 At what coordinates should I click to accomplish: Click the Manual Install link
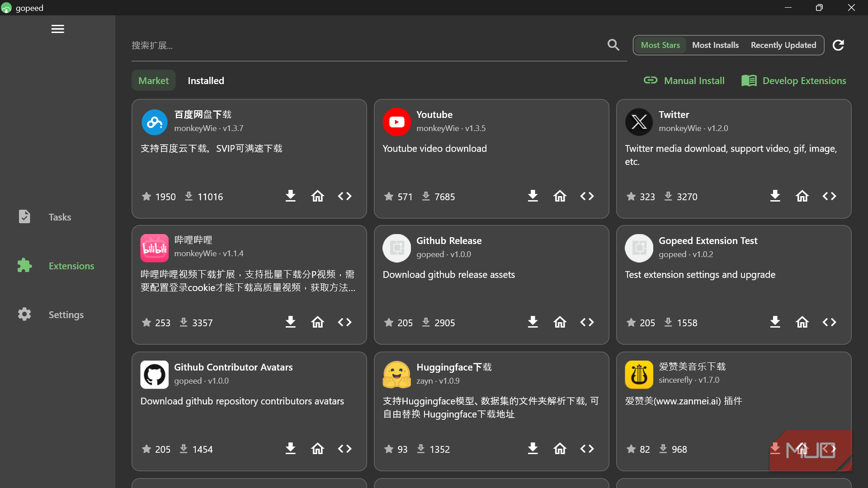point(684,80)
